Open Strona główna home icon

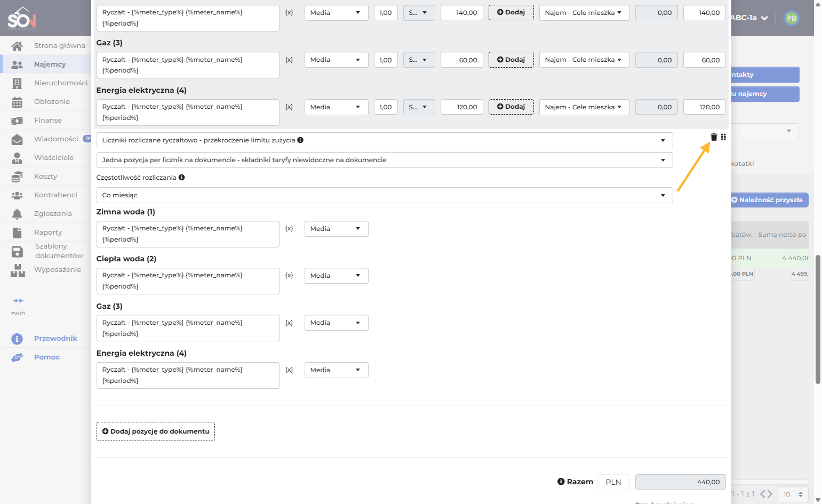click(x=17, y=46)
